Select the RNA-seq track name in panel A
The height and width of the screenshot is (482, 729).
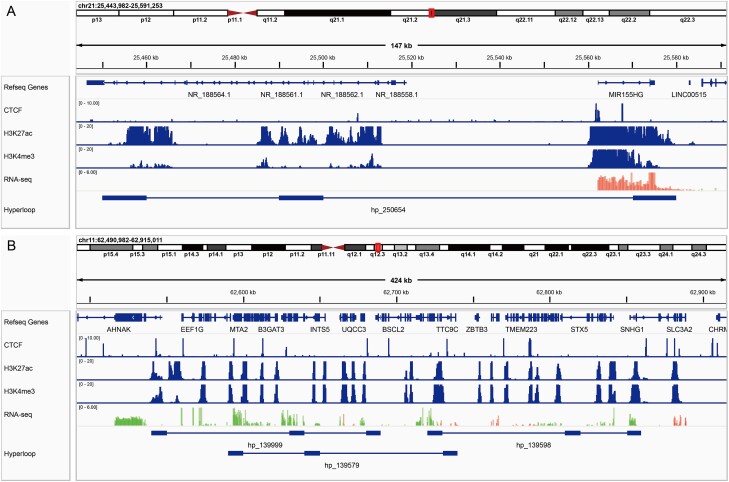click(18, 179)
